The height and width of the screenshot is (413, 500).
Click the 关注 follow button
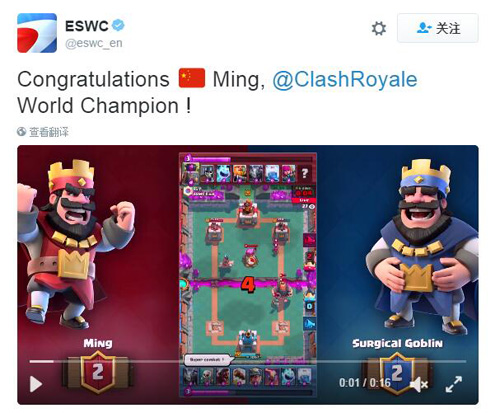pyautogui.click(x=438, y=28)
